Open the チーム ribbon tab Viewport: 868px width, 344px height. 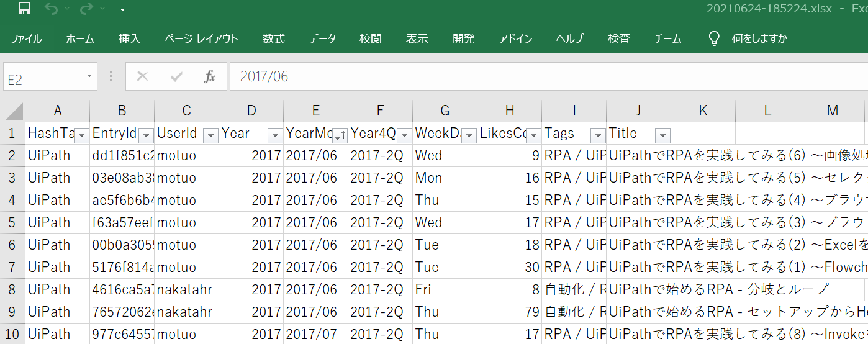(668, 38)
